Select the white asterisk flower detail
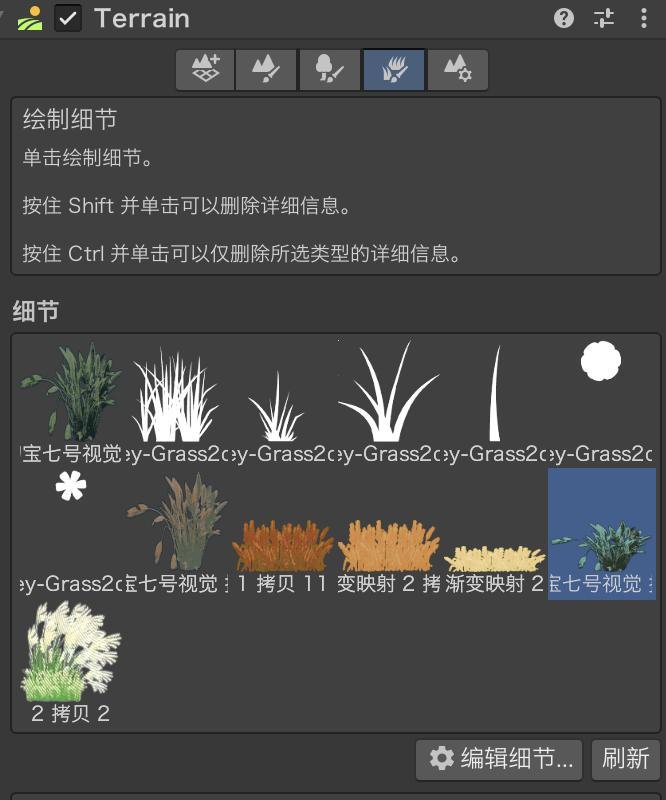Image resolution: width=666 pixels, height=800 pixels. pos(70,534)
